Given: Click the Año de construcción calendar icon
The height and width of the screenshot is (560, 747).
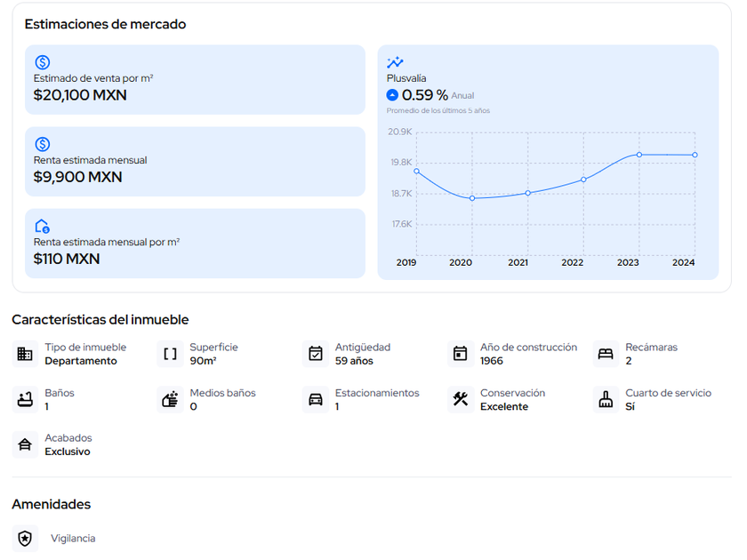Looking at the screenshot, I should click(460, 354).
